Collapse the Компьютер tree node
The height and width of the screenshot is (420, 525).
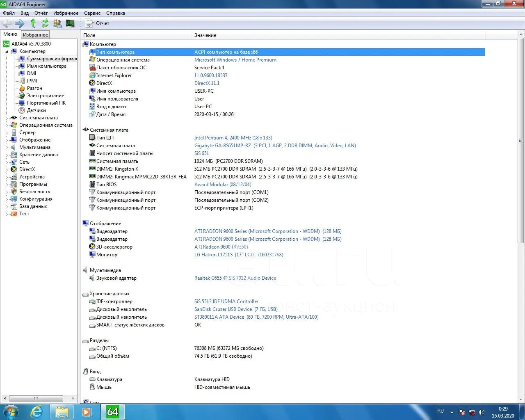(x=7, y=52)
